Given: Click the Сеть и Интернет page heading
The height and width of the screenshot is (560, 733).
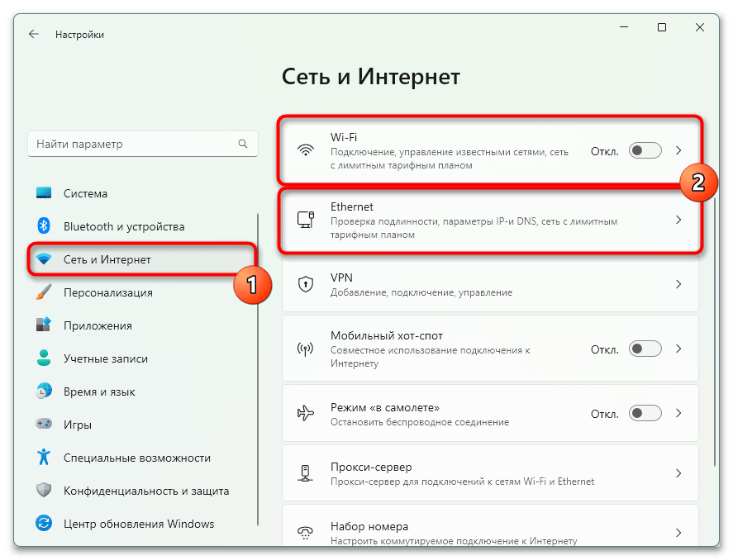Looking at the screenshot, I should pos(371,77).
